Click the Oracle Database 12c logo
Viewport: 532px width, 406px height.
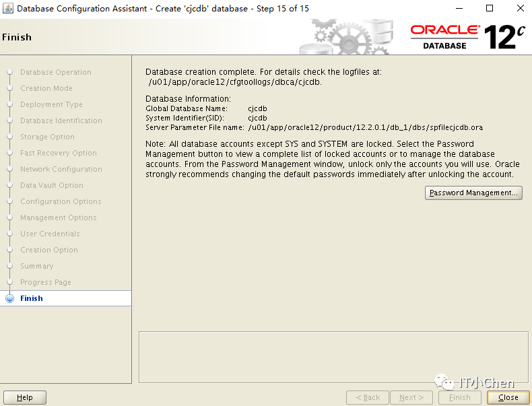(467, 36)
